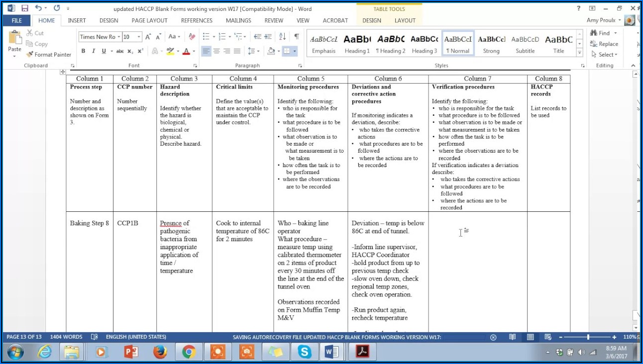643x364 pixels.
Task: Sort the selected text alphabetically
Action: coord(282,37)
